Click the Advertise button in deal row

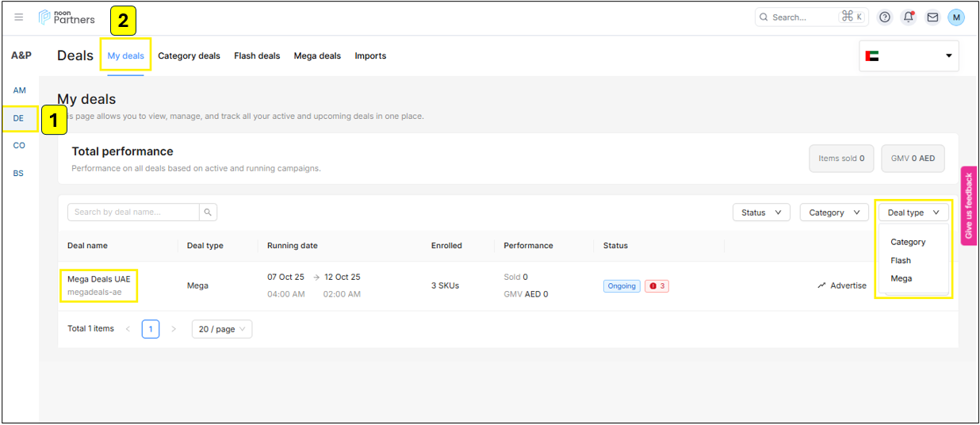[842, 285]
